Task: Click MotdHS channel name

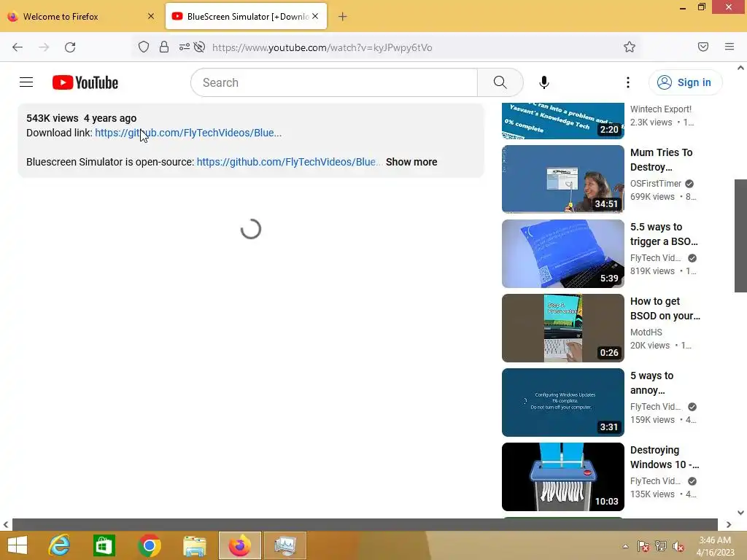Action: pos(646,332)
